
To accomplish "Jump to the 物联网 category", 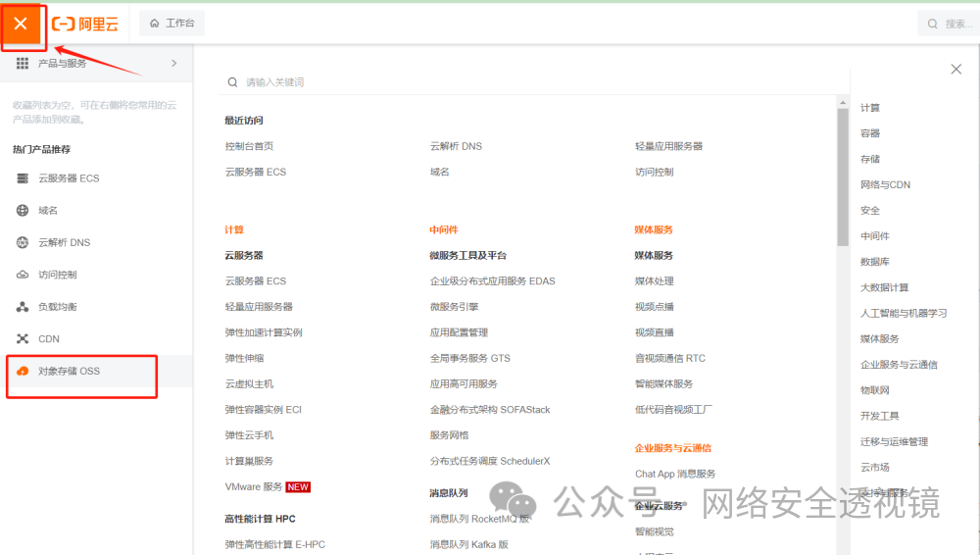I will coord(875,390).
